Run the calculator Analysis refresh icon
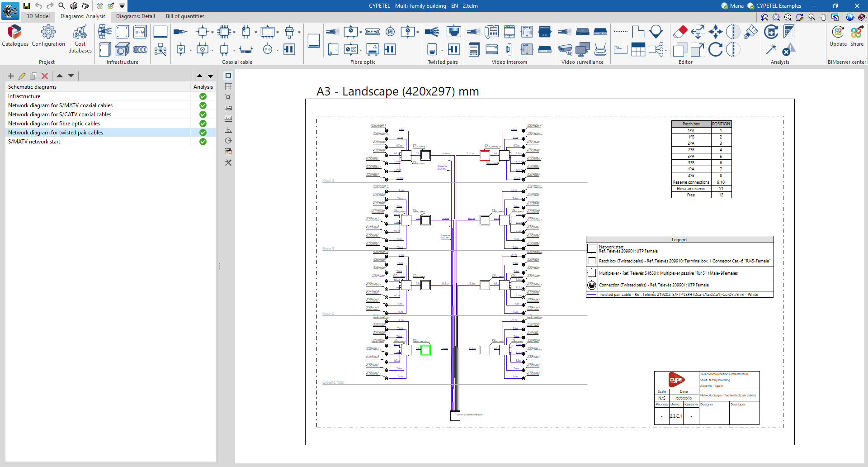Viewport: 868px width, 467px height. 771,32
